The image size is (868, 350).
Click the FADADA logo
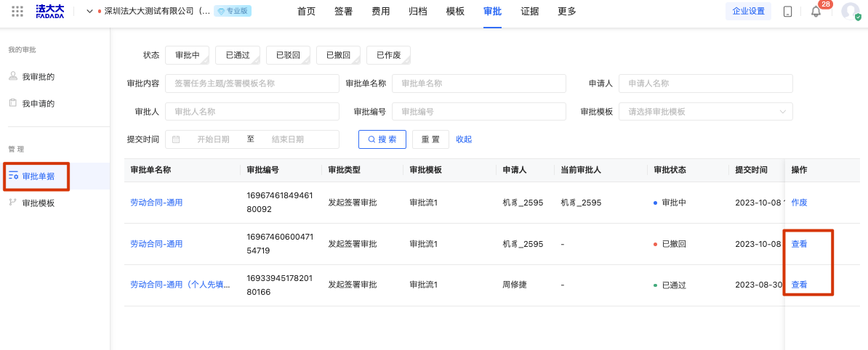(50, 11)
